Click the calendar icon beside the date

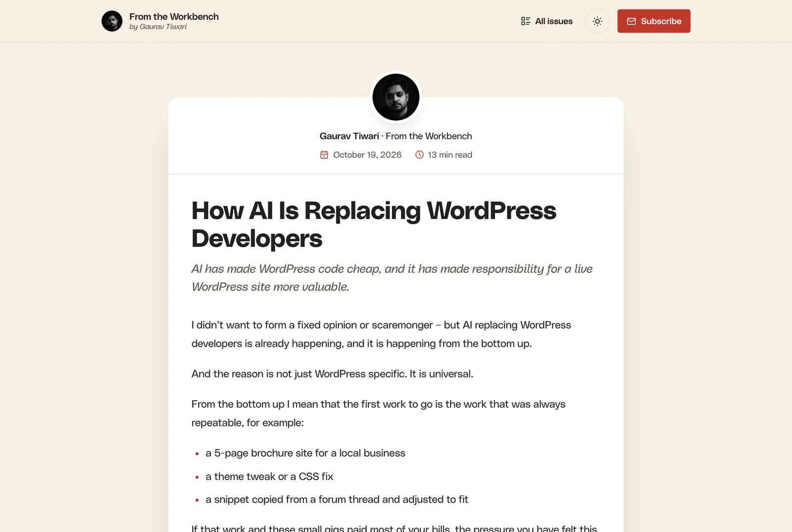pyautogui.click(x=324, y=155)
